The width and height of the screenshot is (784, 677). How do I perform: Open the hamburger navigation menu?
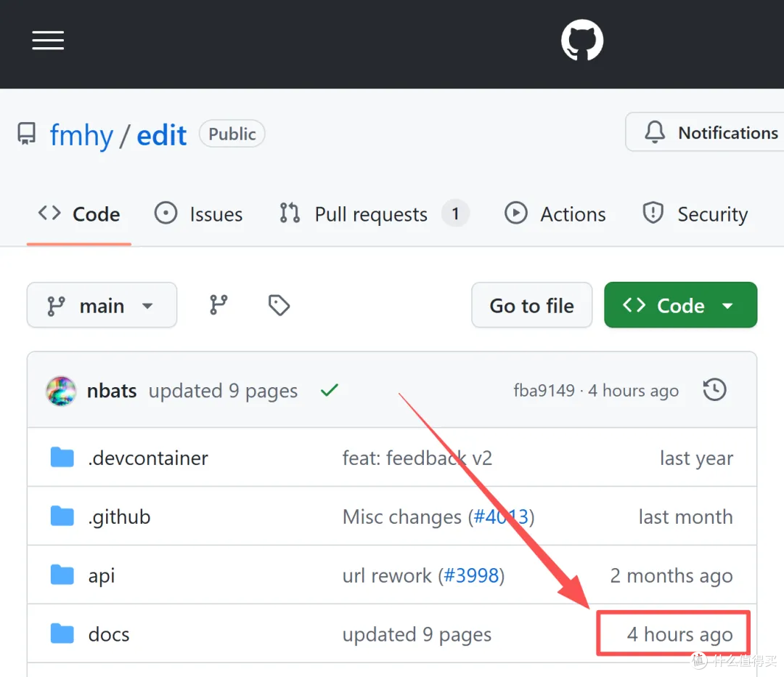pos(48,40)
